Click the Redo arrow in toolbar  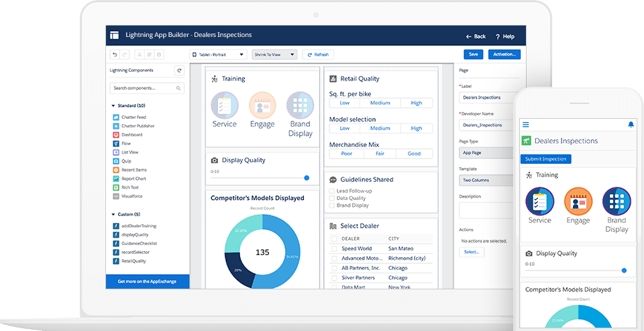tap(125, 54)
